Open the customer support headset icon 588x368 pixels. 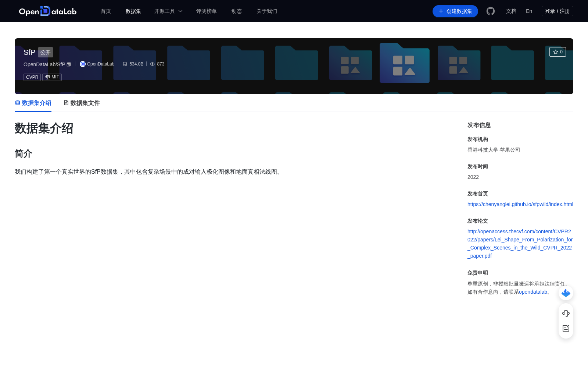tap(566, 313)
